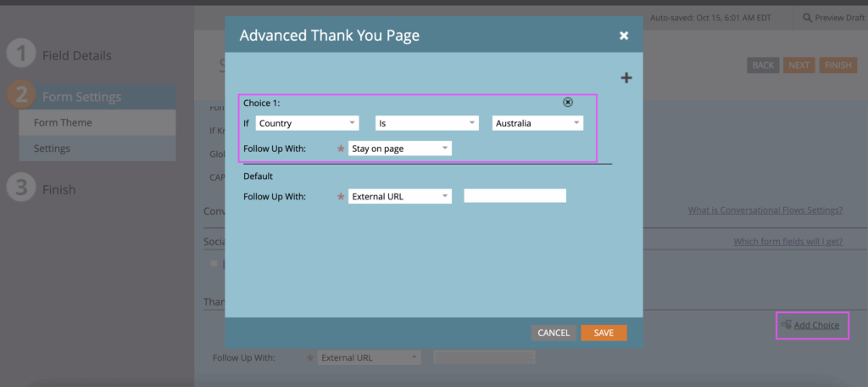Go to step 3 Finish
This screenshot has height=387, width=868.
(58, 189)
